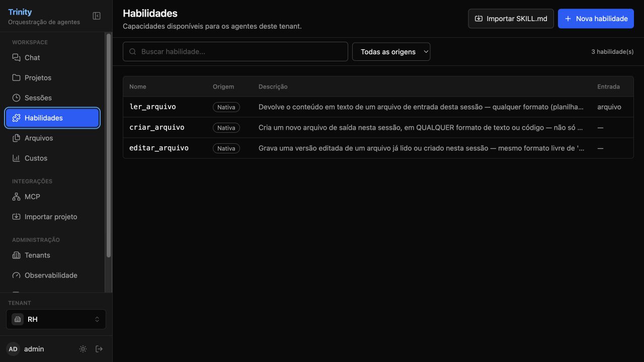Open Importar projeto page

click(52, 217)
